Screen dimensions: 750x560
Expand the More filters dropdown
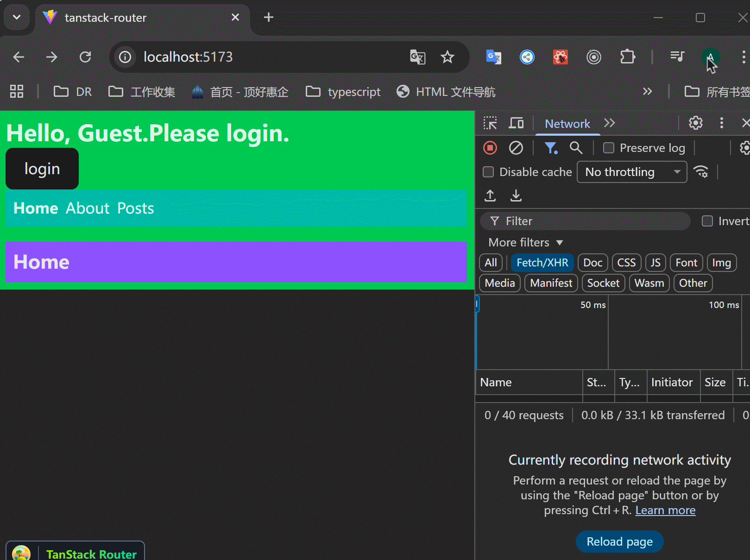[x=525, y=242]
